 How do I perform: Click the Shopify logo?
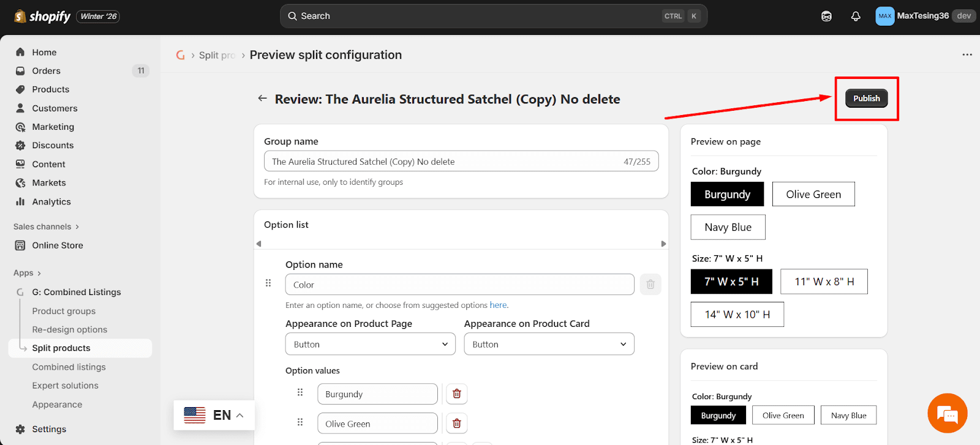coord(42,17)
